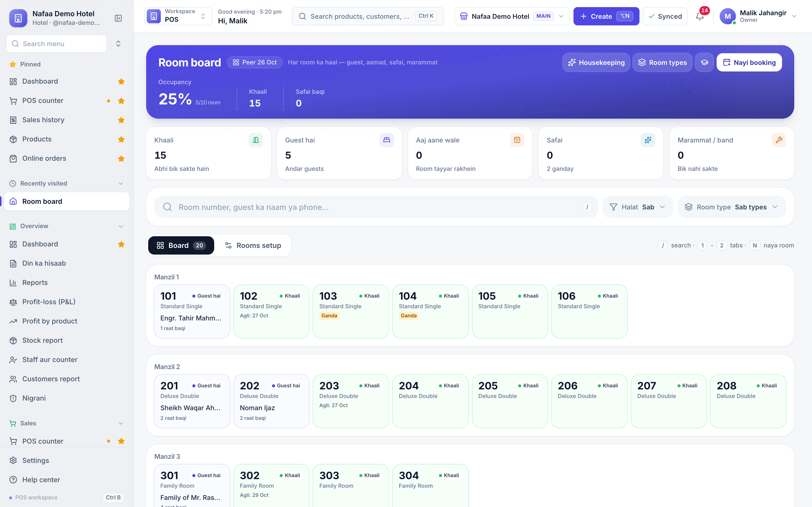Switch to the Rooms setup tab

(x=253, y=245)
